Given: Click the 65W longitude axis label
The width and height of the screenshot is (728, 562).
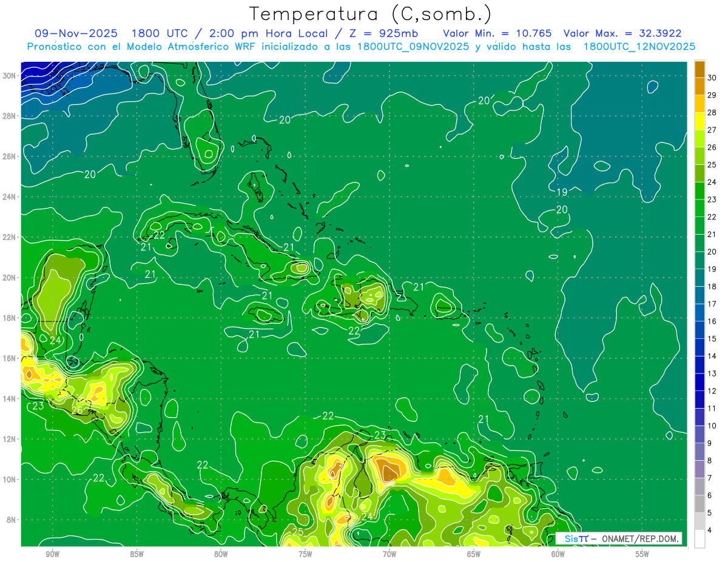Looking at the screenshot, I should tap(473, 554).
